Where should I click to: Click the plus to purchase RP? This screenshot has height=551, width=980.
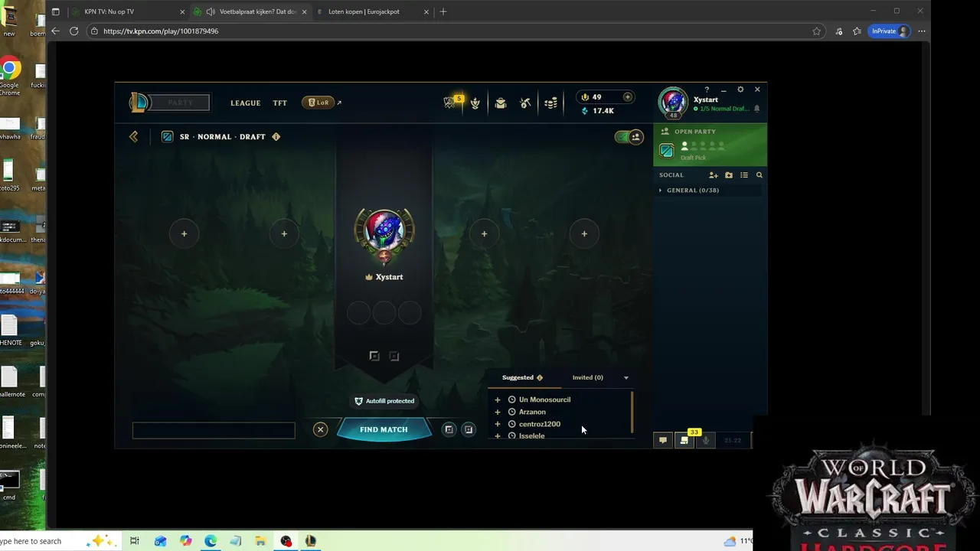(627, 97)
